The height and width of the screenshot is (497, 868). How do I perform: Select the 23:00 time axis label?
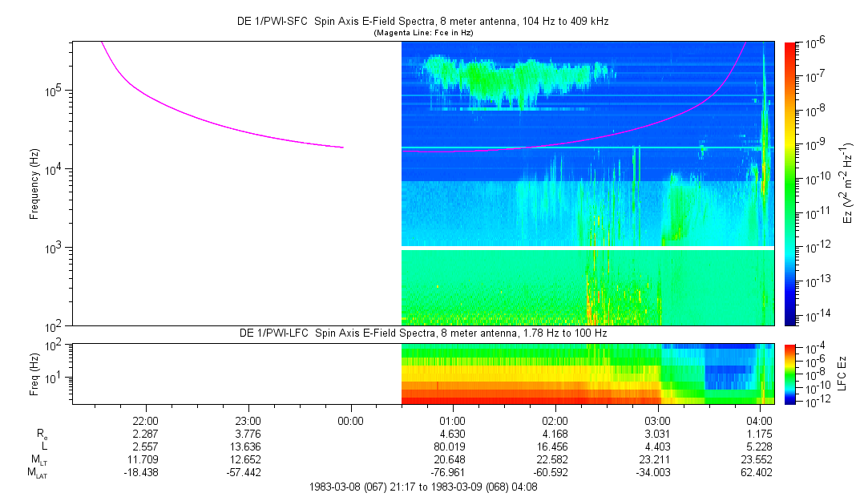point(248,420)
